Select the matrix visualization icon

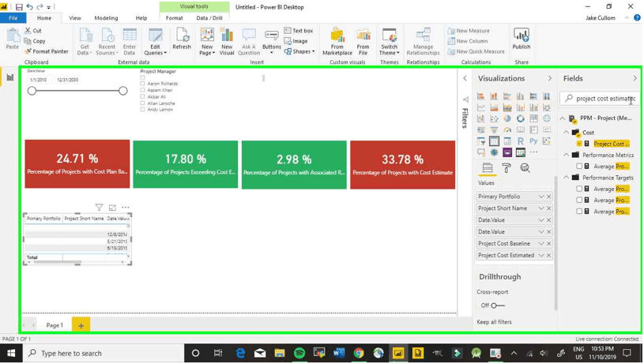coord(507,141)
